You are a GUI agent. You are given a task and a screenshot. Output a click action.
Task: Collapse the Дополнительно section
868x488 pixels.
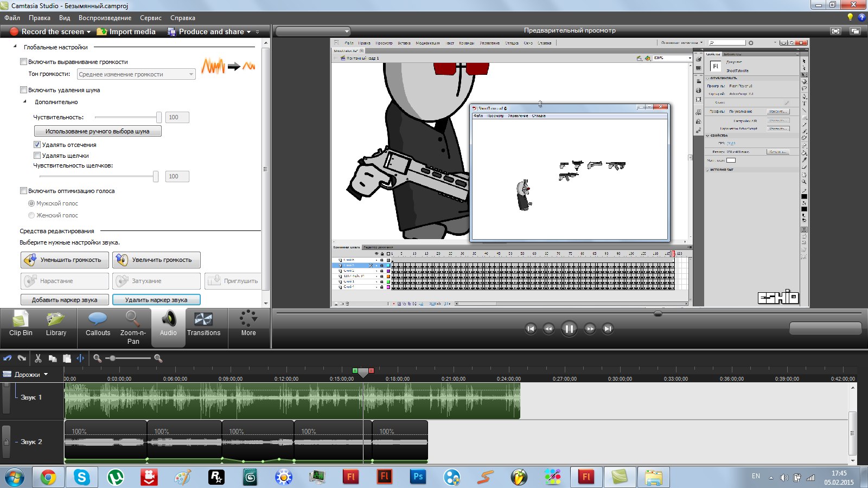tap(24, 101)
